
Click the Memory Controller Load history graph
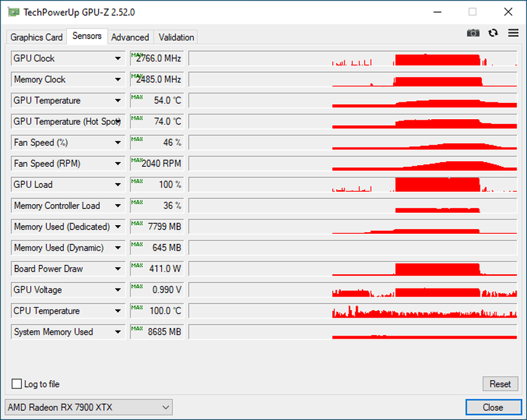353,205
